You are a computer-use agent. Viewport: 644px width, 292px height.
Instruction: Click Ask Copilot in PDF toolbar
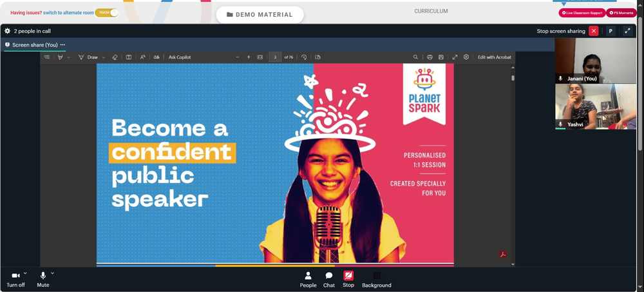[x=180, y=57]
